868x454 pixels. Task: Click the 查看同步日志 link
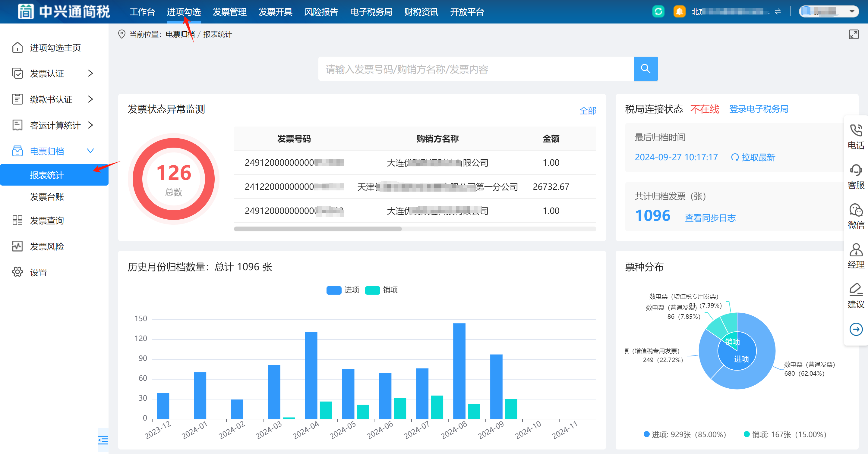coord(710,218)
